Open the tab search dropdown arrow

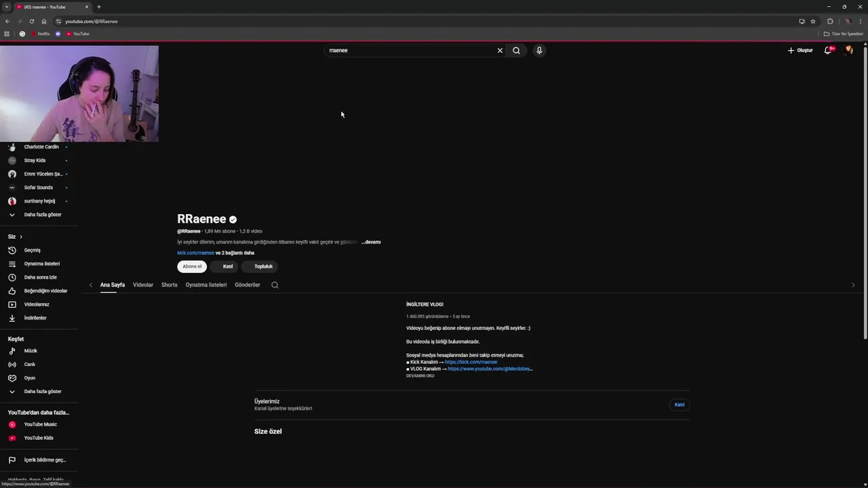coord(6,7)
